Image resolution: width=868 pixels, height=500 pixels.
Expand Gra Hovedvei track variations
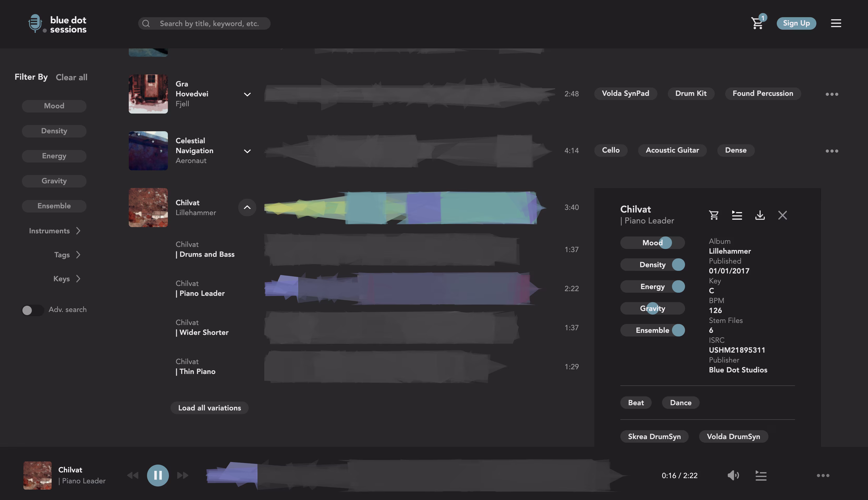point(247,94)
